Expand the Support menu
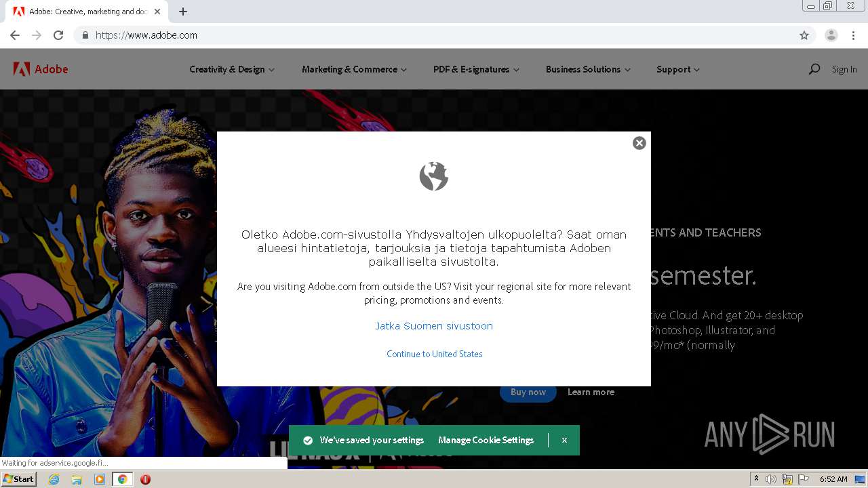The height and width of the screenshot is (488, 868). [678, 69]
